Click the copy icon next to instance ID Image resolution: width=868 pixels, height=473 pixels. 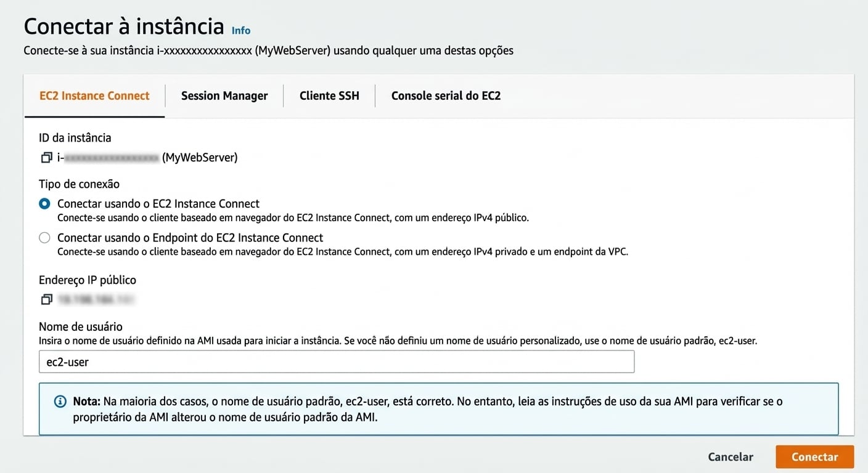[x=46, y=157]
